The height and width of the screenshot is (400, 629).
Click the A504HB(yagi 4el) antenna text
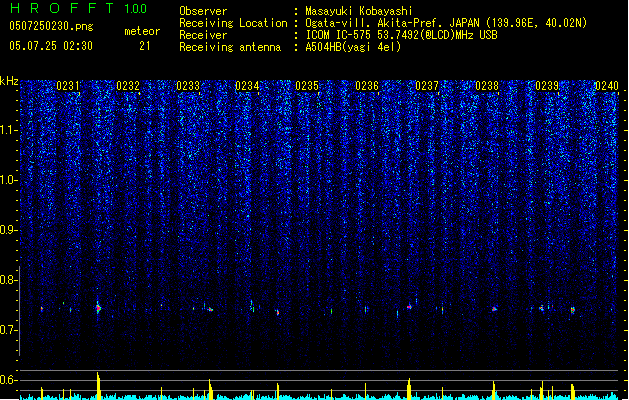click(353, 47)
